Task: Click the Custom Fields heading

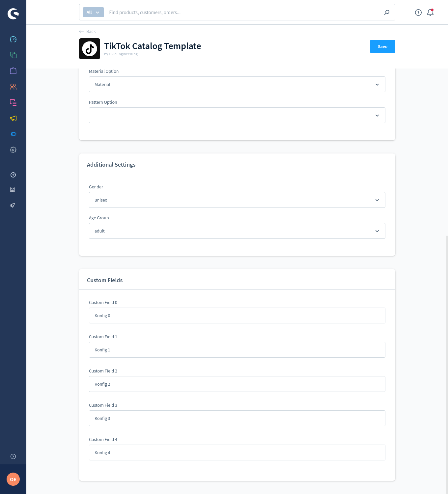Action: pos(105,280)
